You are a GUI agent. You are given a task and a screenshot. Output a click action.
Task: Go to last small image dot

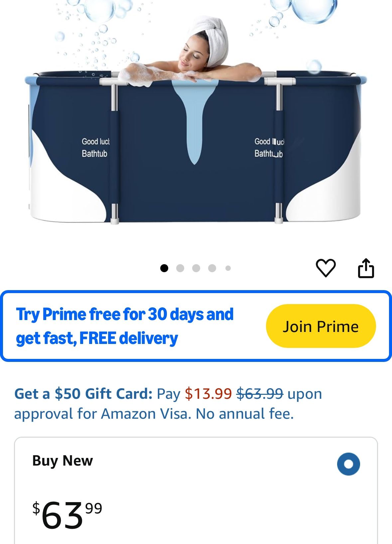click(228, 268)
